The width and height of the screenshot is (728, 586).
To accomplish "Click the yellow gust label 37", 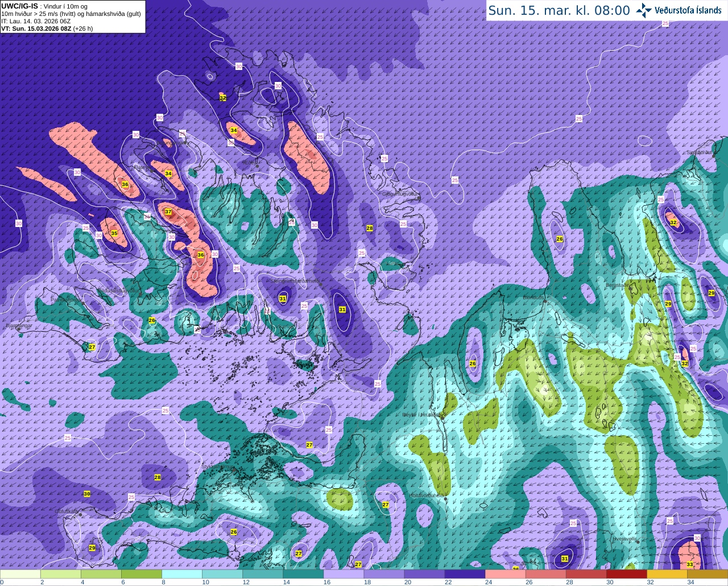I will [x=168, y=212].
